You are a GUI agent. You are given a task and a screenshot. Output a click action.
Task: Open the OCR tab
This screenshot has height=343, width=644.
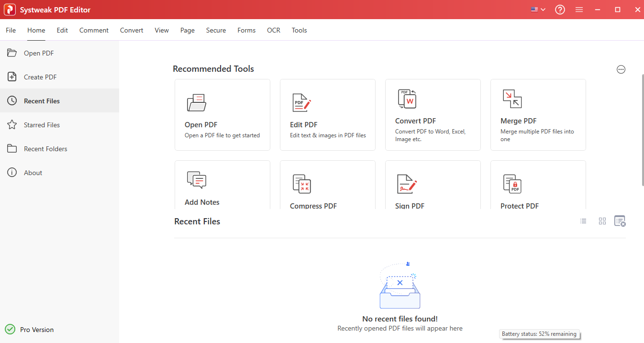point(273,30)
